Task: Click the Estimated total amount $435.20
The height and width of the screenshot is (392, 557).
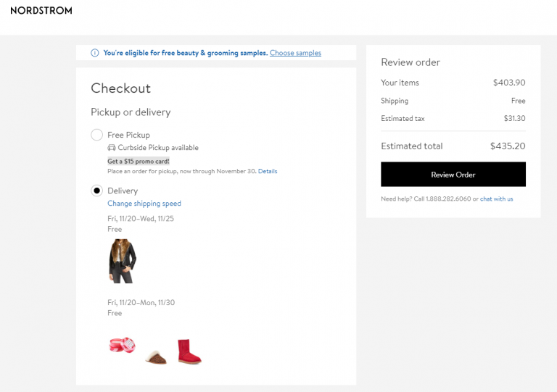Action: (x=508, y=146)
